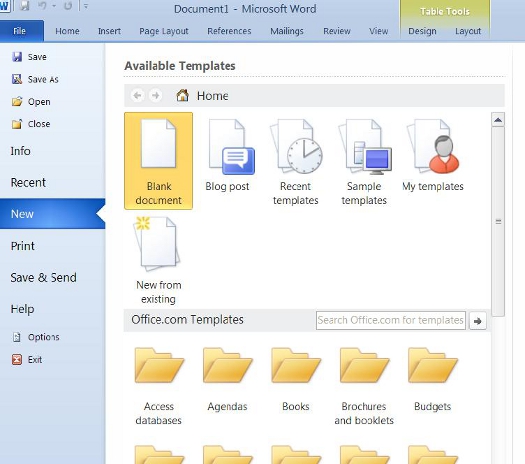Screen dimensions: 525x464
Task: Switch to the View tab
Action: (x=379, y=31)
